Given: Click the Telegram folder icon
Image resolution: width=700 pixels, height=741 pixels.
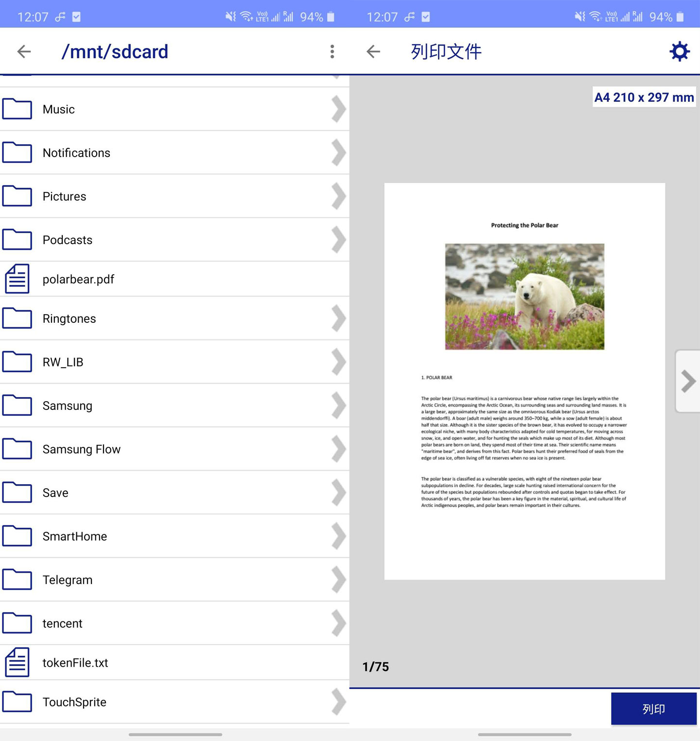Looking at the screenshot, I should (x=17, y=579).
